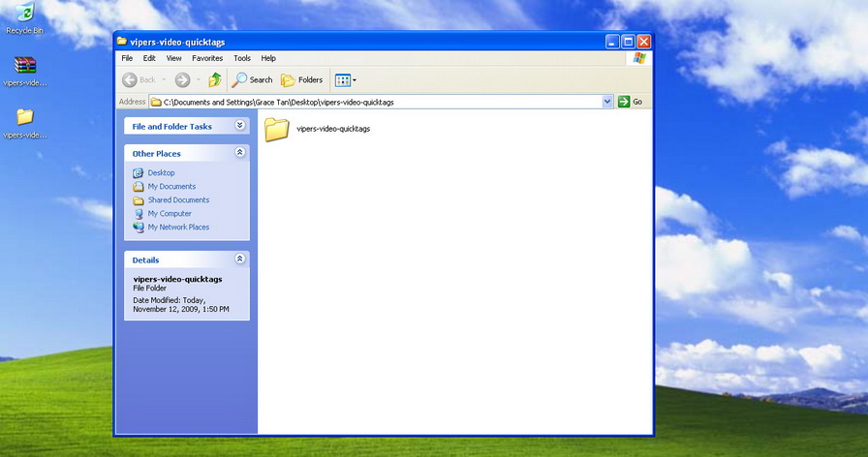This screenshot has height=457, width=868.
Task: Open the Forward history dropdown arrow
Action: coord(199,80)
